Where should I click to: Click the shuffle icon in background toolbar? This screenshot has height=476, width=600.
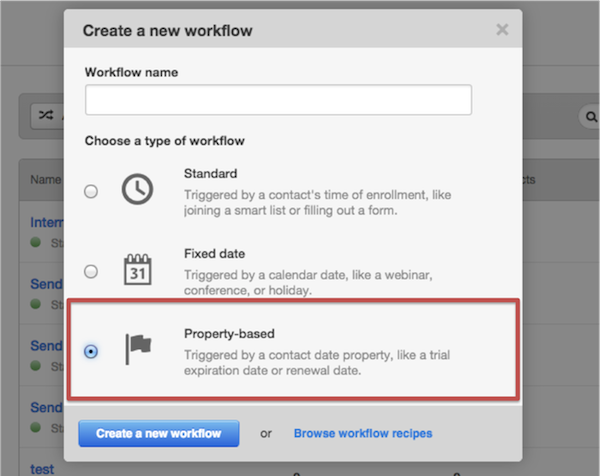click(x=45, y=116)
